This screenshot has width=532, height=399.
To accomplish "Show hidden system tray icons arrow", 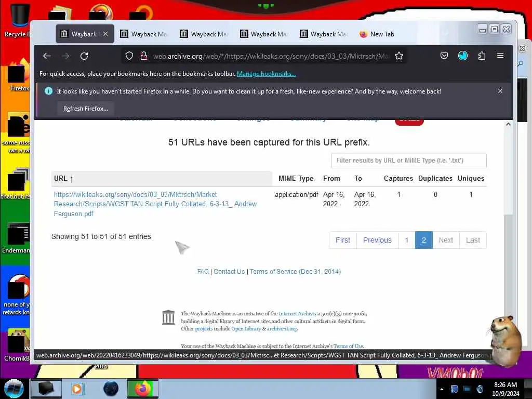I will 442,389.
